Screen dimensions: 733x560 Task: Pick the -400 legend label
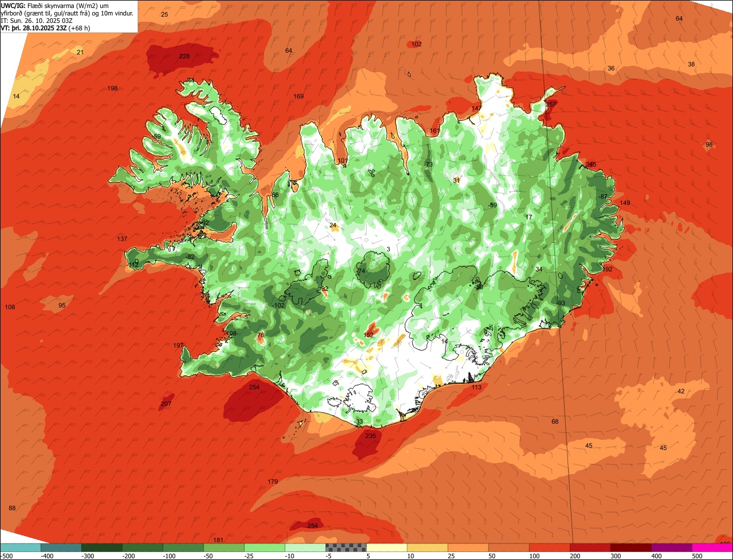[47, 555]
